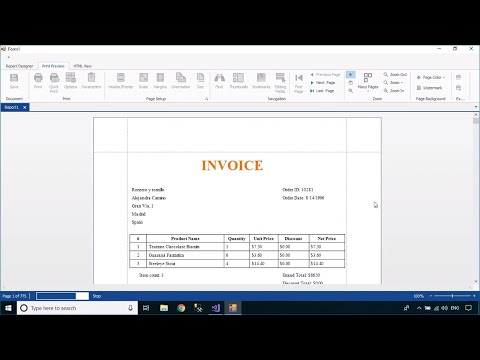Click Previous Page button
Viewport: 480px width, 360px height.
pos(325,75)
